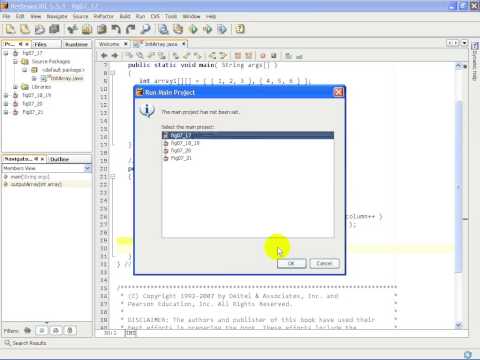Viewport: 480px width, 360px height.
Task: Select fig07_18_19 in the main project list
Action: tap(248, 143)
